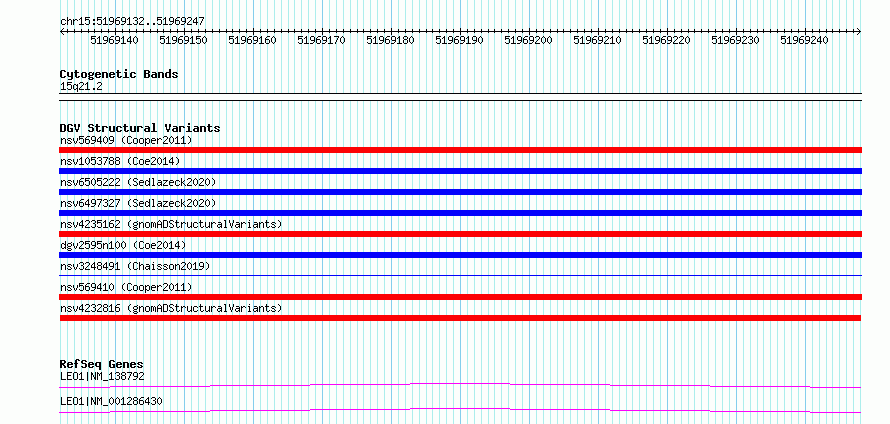The width and height of the screenshot is (890, 424).
Task: Click the magenta line for LEO1|NM_001286430
Action: (x=460, y=410)
